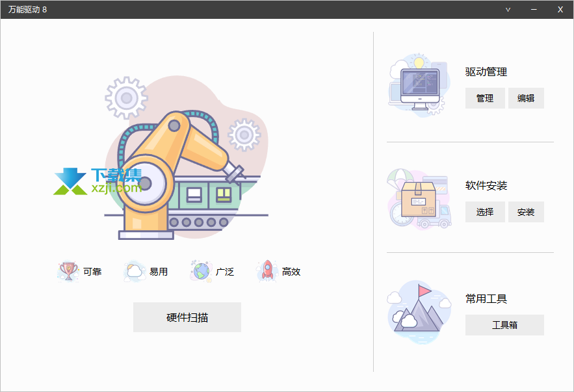
Task: Click the cardboard box software install icon
Action: coord(419,199)
